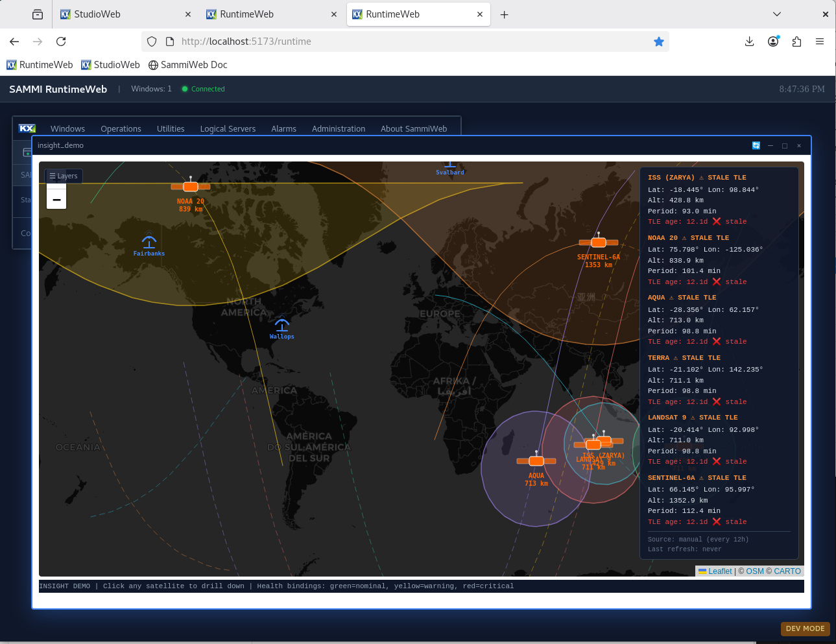
Task: Open a new browser tab with plus
Action: [x=504, y=14]
